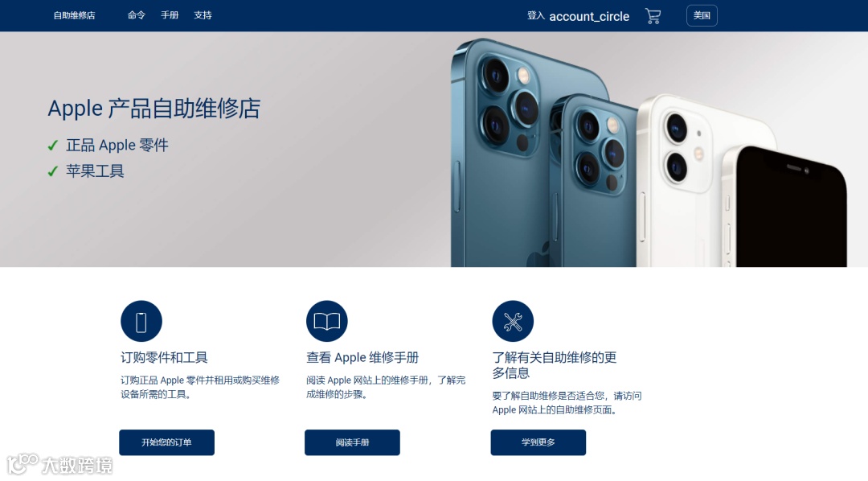The height and width of the screenshot is (481, 868).
Task: Open the shopping cart icon
Action: pyautogui.click(x=653, y=16)
